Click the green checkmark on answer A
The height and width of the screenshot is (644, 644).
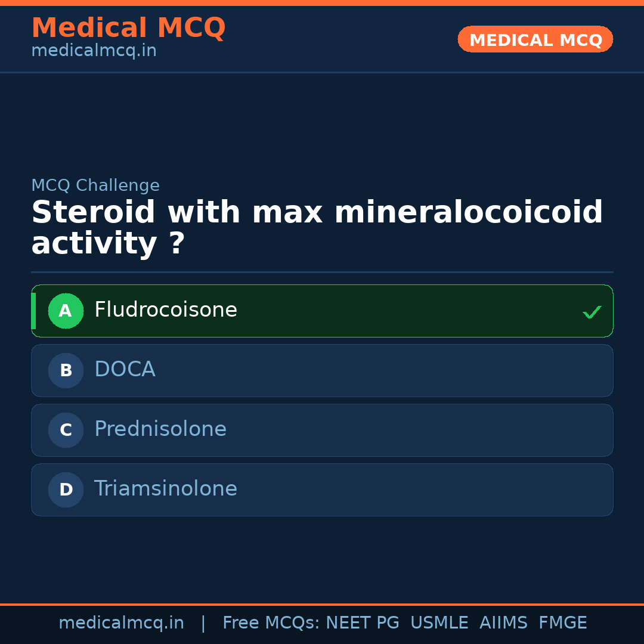coord(592,311)
